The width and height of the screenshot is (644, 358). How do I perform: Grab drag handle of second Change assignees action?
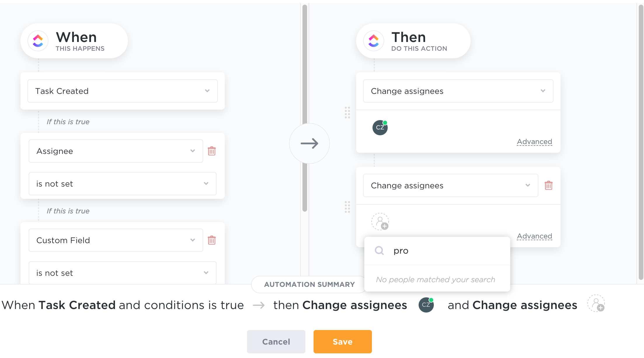347,207
